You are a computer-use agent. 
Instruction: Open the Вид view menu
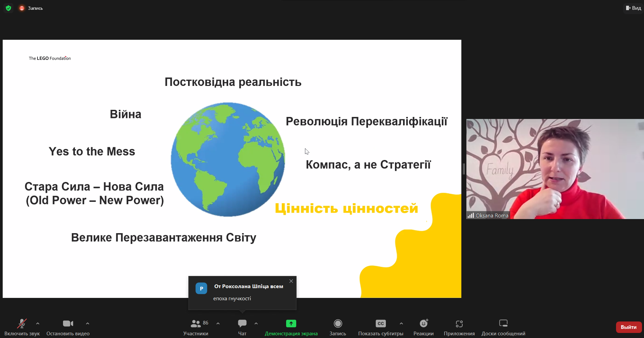[634, 8]
